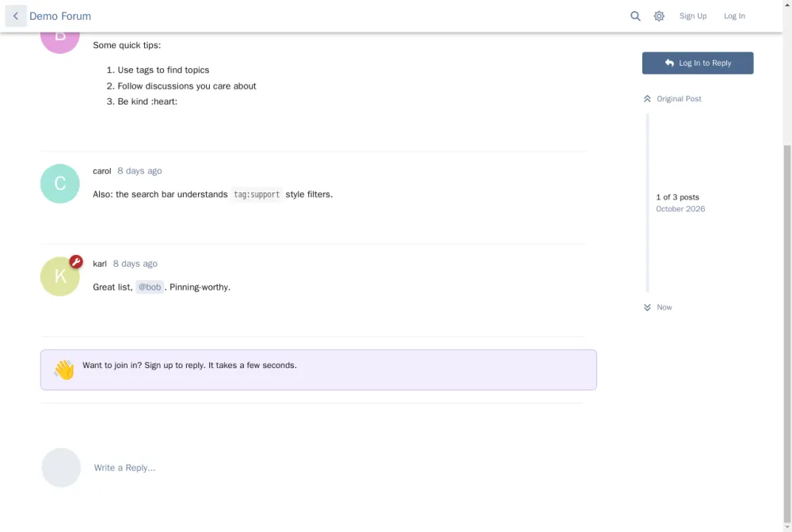Click the Log In to Reply button

tap(698, 63)
